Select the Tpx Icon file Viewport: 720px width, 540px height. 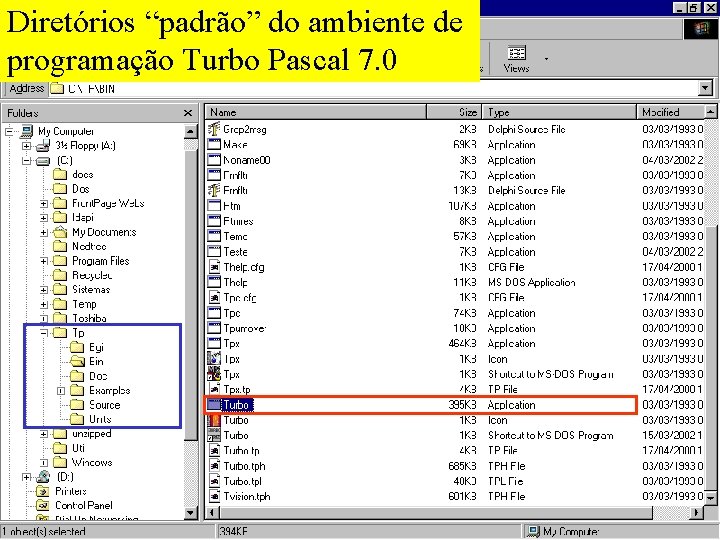(214, 359)
